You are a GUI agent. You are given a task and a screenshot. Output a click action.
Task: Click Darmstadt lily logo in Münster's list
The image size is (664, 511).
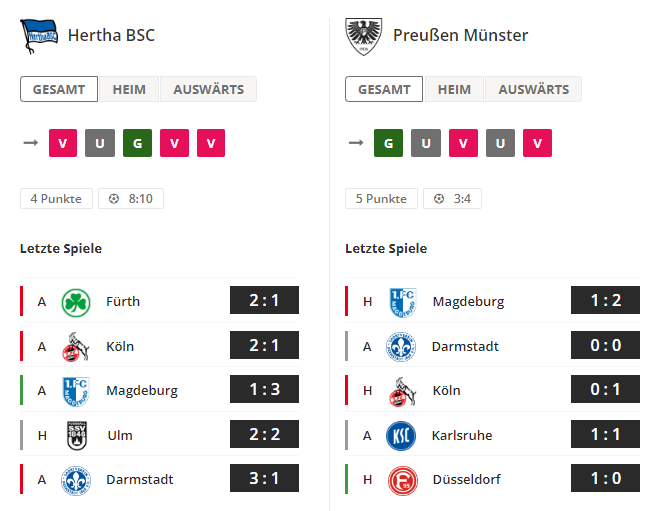401,347
